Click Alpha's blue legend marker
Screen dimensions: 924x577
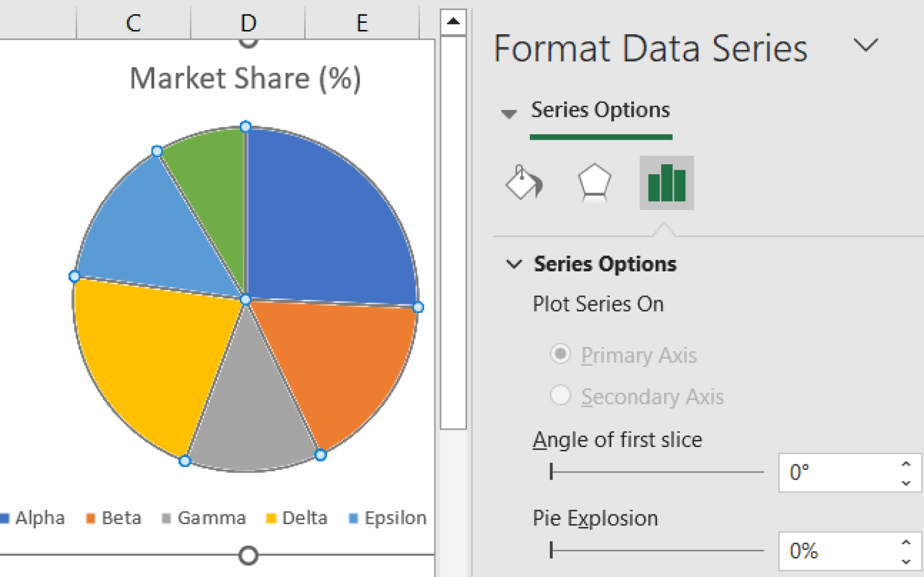(x=5, y=517)
